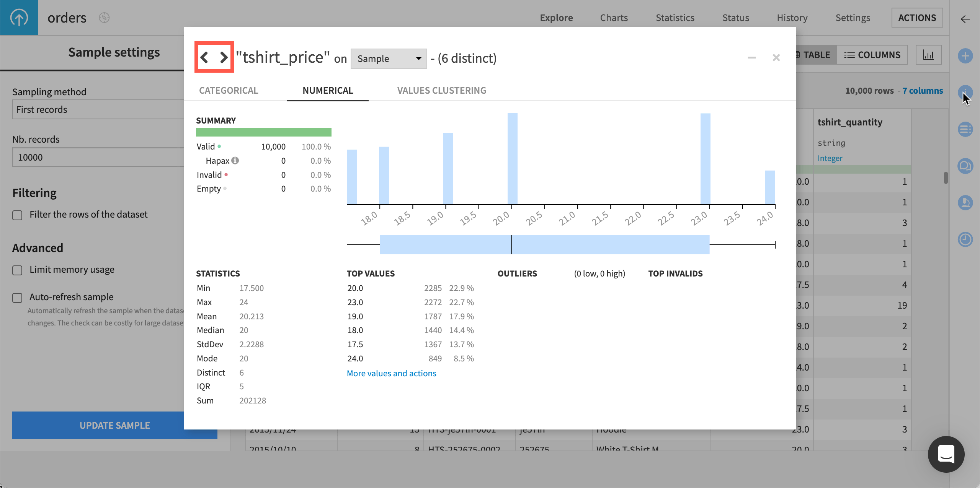Go to previous column using the left chevron
The width and height of the screenshot is (980, 488).
[x=204, y=57]
